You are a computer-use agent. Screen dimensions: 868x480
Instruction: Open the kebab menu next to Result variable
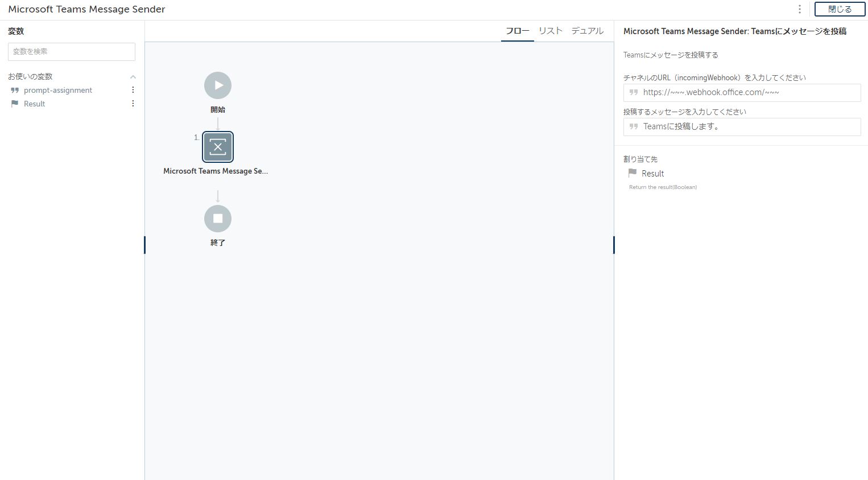tap(133, 104)
